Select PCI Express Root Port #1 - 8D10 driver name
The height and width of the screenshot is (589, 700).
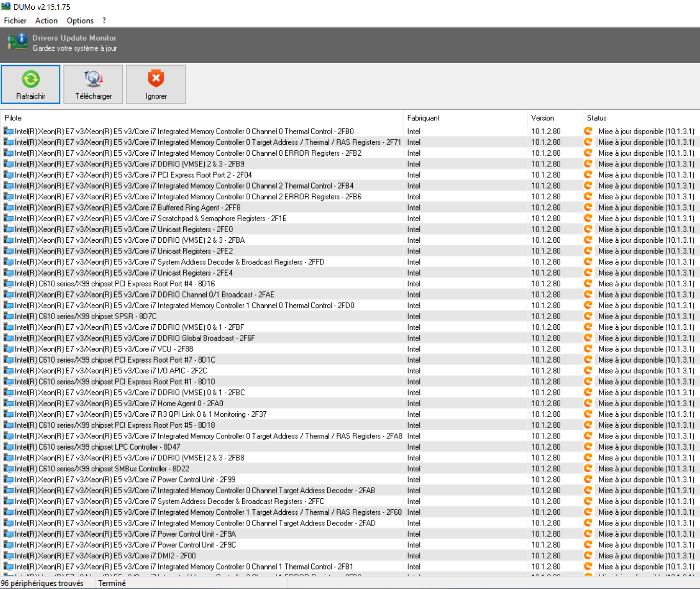(x=115, y=382)
